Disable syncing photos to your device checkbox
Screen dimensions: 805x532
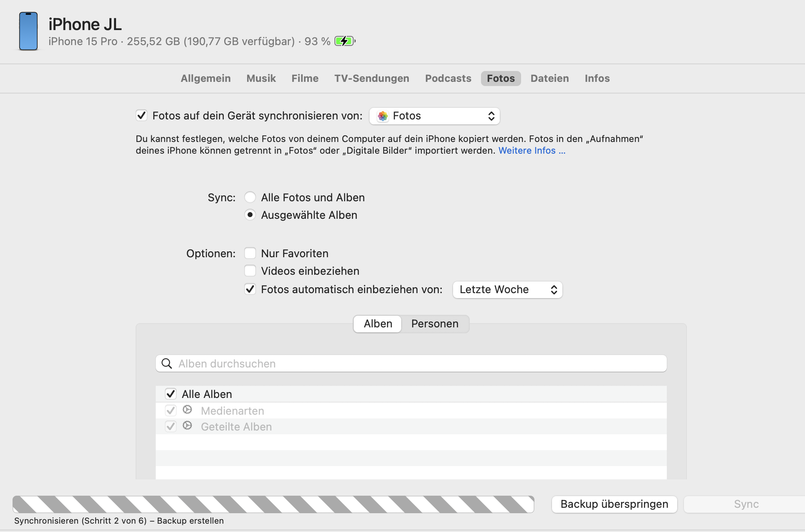click(x=142, y=116)
